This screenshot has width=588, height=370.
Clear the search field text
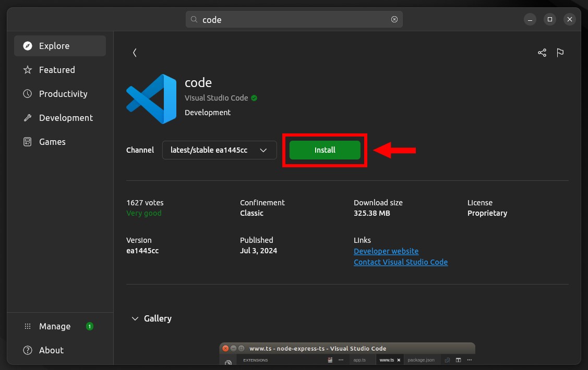394,19
